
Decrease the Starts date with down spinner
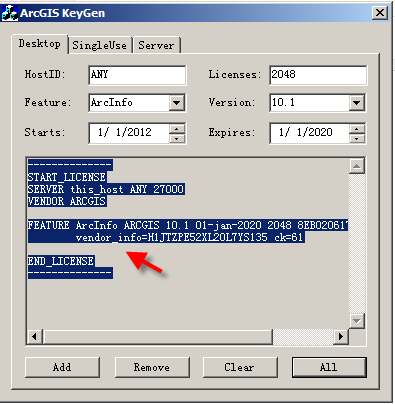(177, 138)
